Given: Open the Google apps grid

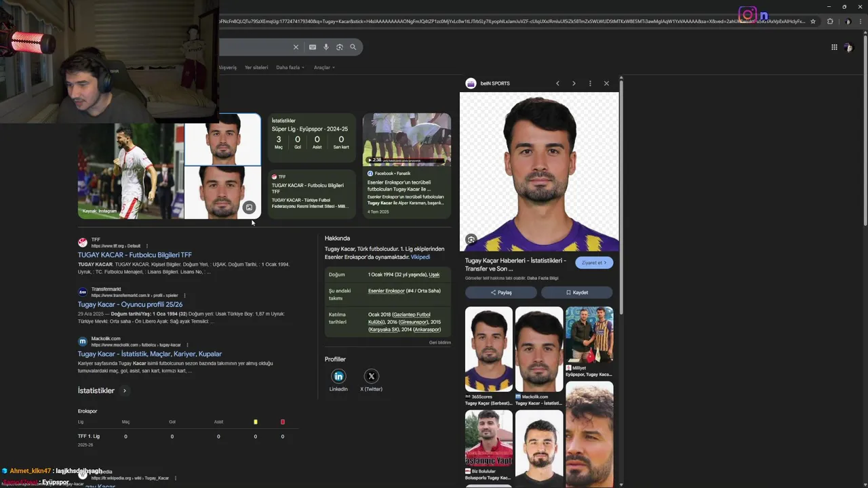Looking at the screenshot, I should tap(834, 47).
